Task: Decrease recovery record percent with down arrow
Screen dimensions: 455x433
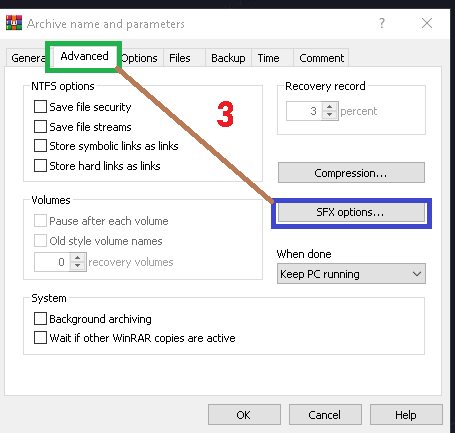Action: (330, 115)
